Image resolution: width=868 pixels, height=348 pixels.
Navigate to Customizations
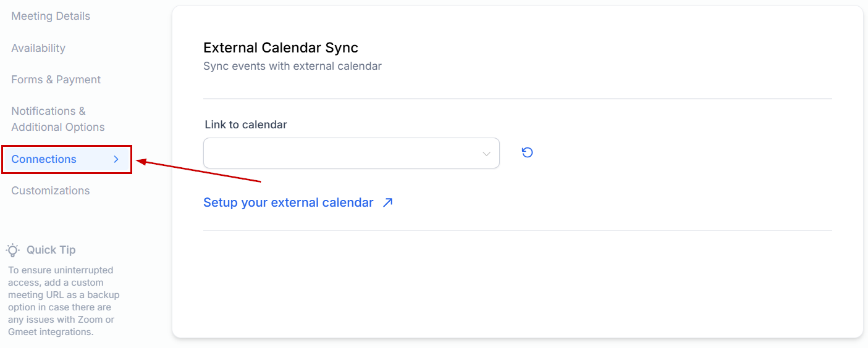[50, 191]
